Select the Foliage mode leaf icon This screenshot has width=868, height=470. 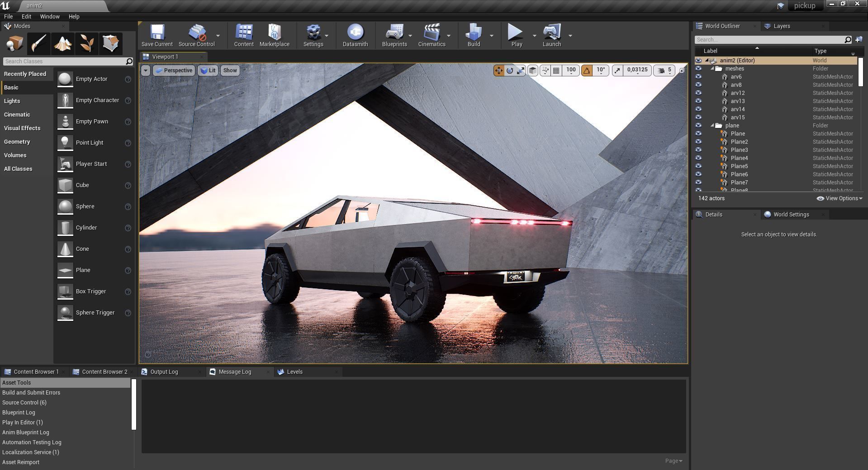(x=86, y=43)
